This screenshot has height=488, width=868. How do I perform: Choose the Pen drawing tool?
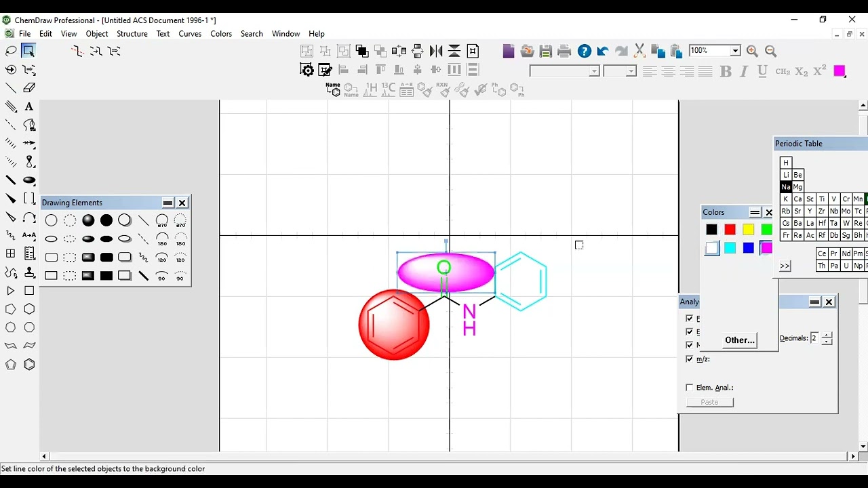click(x=29, y=125)
